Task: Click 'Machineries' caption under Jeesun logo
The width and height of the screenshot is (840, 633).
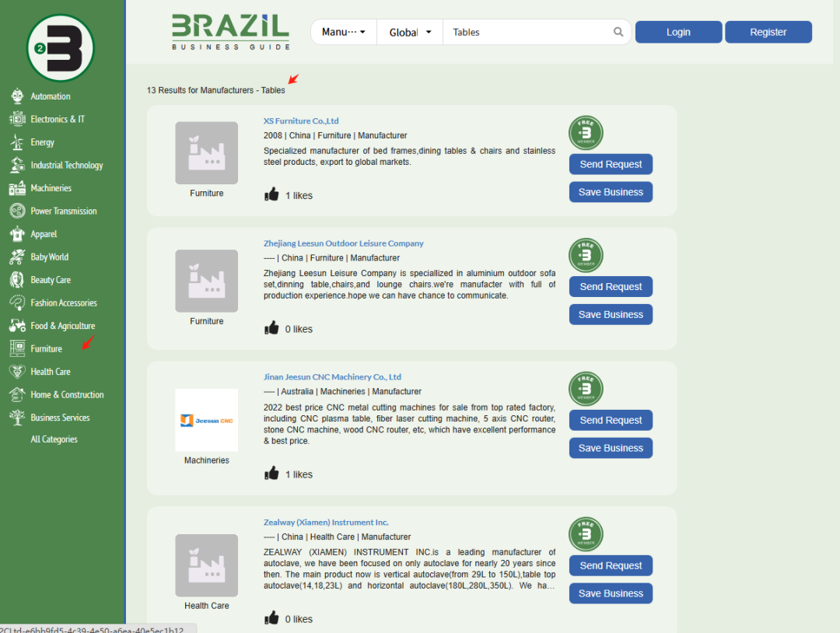Action: pos(207,460)
